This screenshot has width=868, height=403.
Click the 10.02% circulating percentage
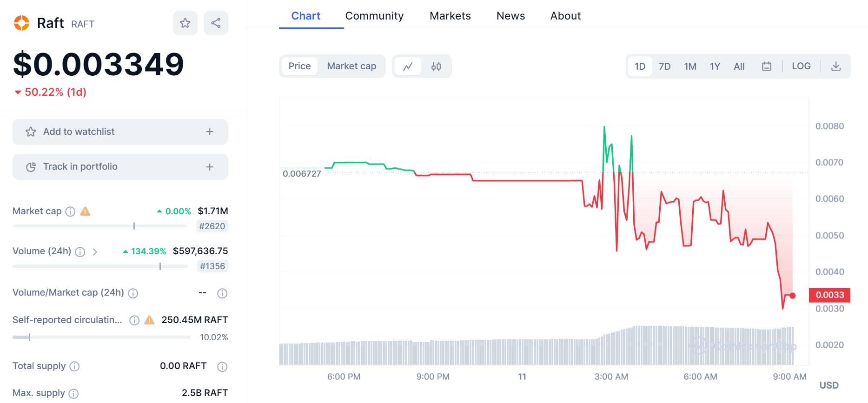(x=214, y=337)
